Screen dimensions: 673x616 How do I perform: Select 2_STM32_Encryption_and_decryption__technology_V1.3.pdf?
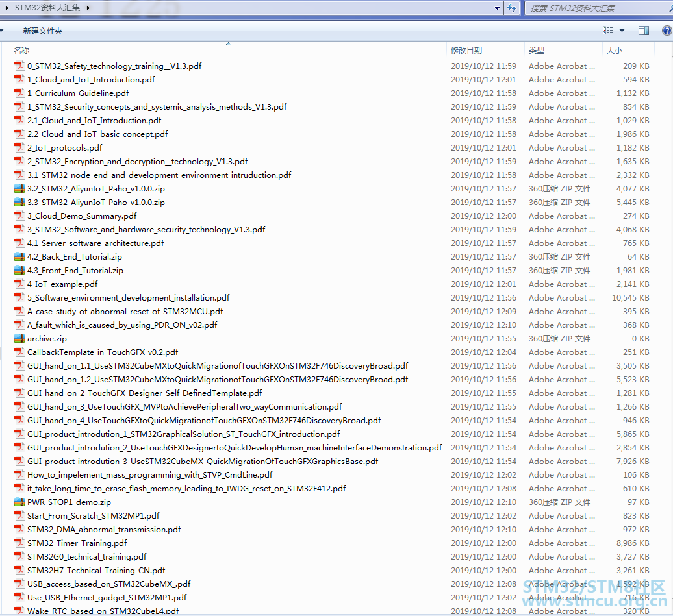pyautogui.click(x=137, y=161)
